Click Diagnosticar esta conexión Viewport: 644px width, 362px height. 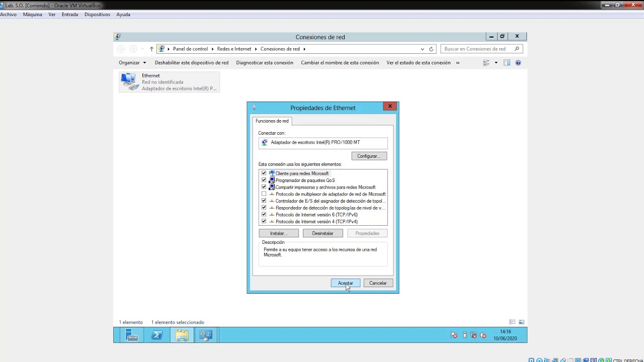tap(265, 63)
